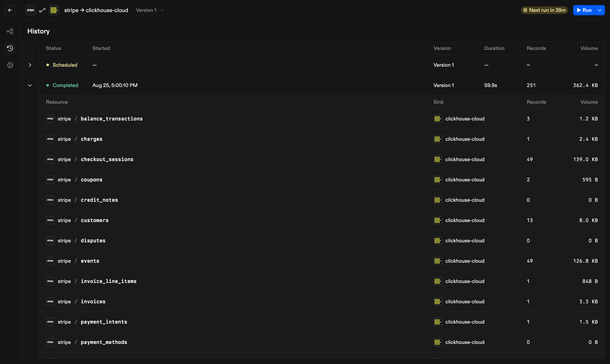Click the Stripe source icon in header

[x=30, y=10]
